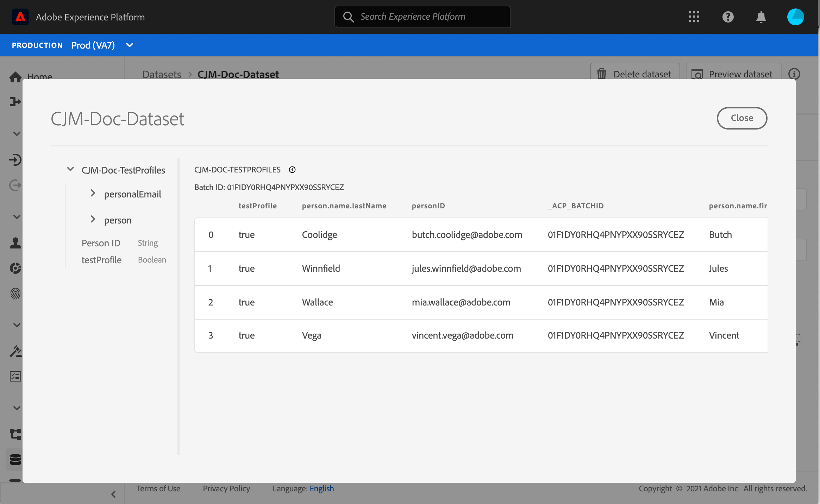The image size is (820, 504).
Task: Click the Adobe logo icon
Action: [20, 17]
